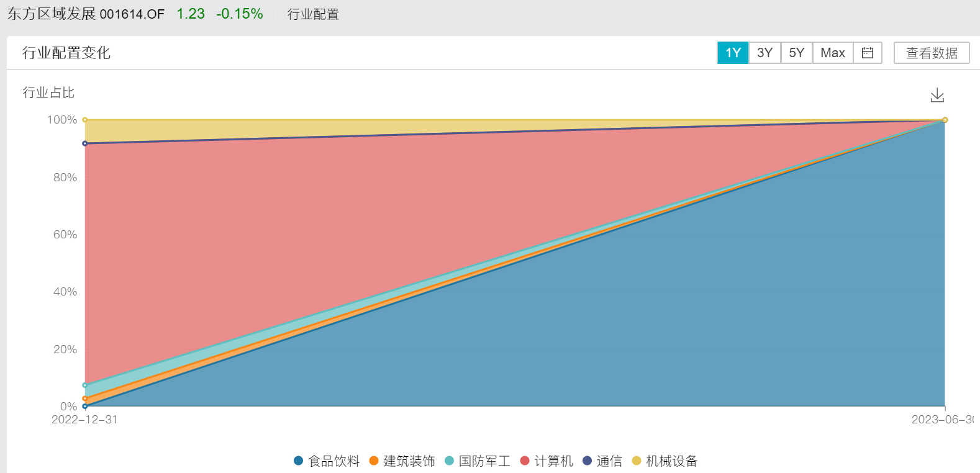
Task: Click the data point at 2023-06-30 top
Action: tap(945, 120)
